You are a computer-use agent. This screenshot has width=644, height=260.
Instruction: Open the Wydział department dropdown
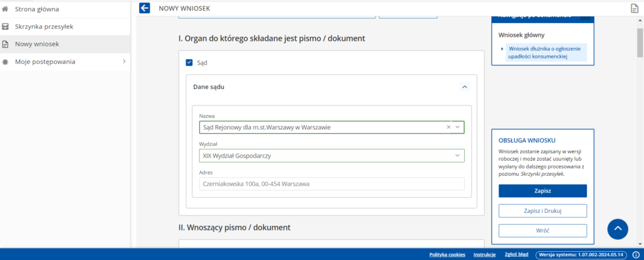coord(458,155)
